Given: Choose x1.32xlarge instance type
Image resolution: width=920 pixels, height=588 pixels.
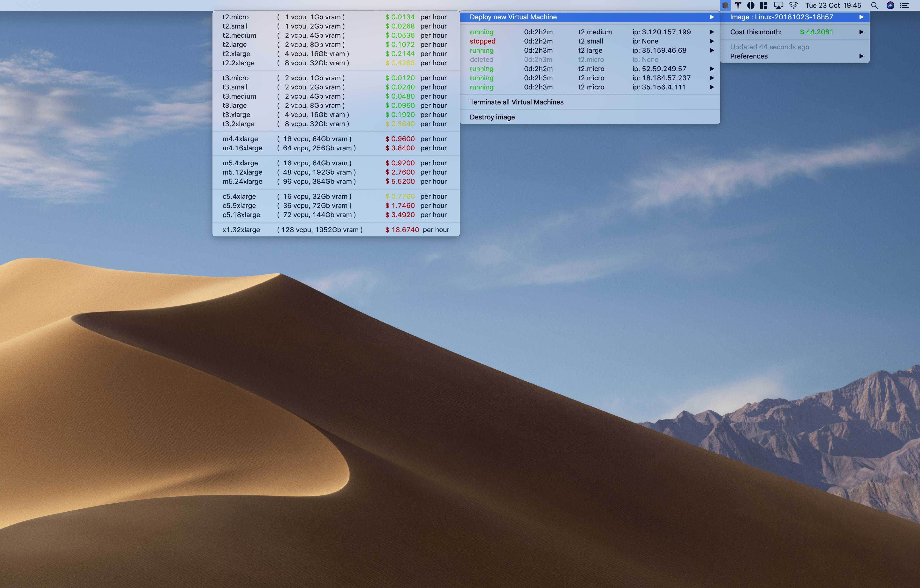Looking at the screenshot, I should click(x=241, y=230).
